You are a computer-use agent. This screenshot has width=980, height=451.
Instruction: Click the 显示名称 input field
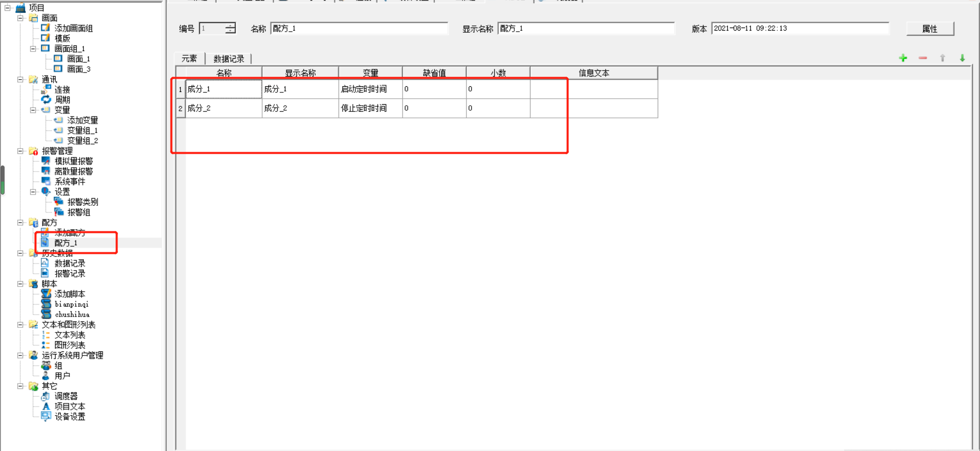(586, 29)
